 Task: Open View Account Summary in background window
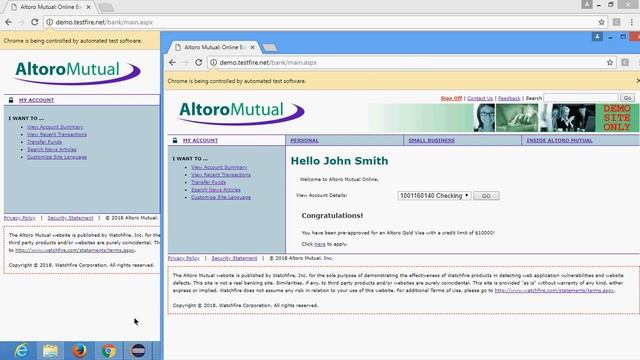55,127
